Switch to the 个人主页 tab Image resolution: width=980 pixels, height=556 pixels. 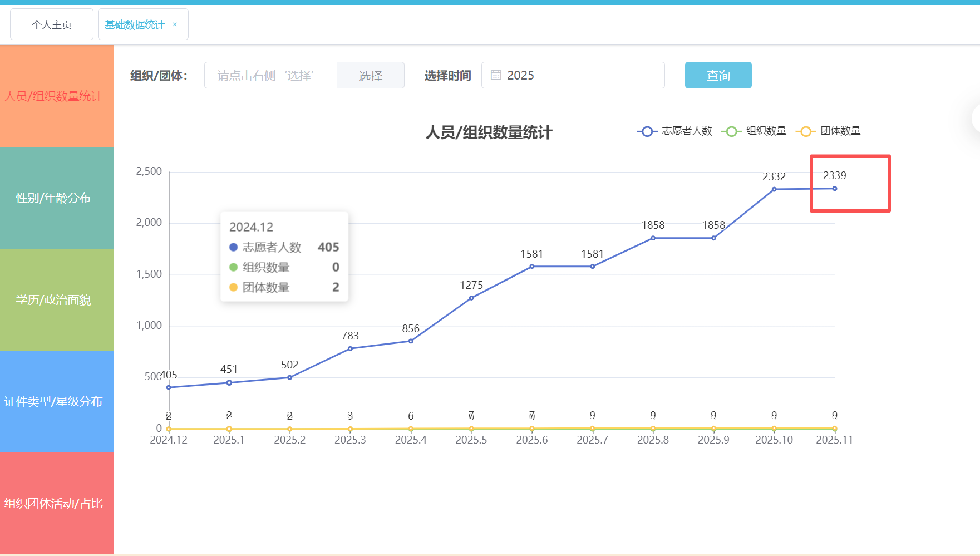pyautogui.click(x=51, y=24)
